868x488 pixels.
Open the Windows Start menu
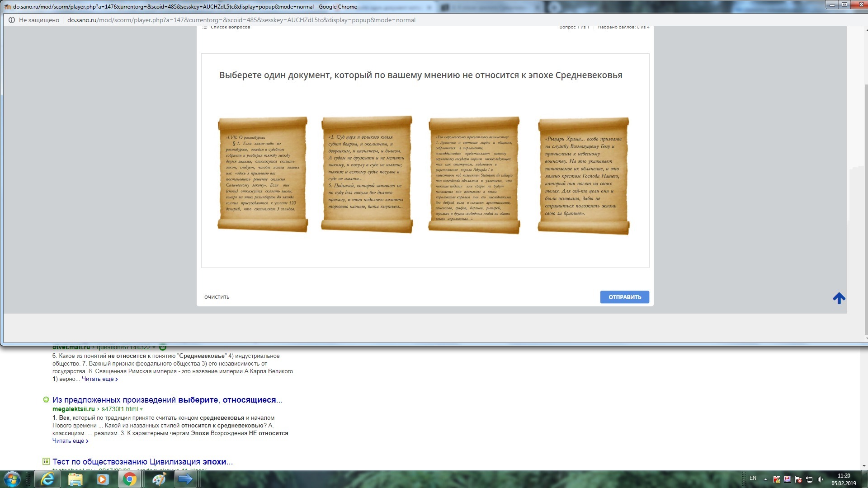tap(12, 479)
